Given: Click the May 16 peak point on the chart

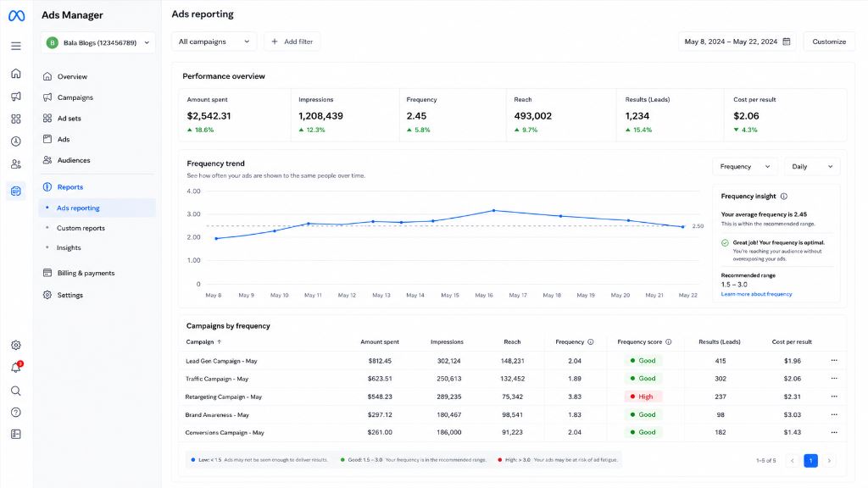Looking at the screenshot, I should point(494,211).
